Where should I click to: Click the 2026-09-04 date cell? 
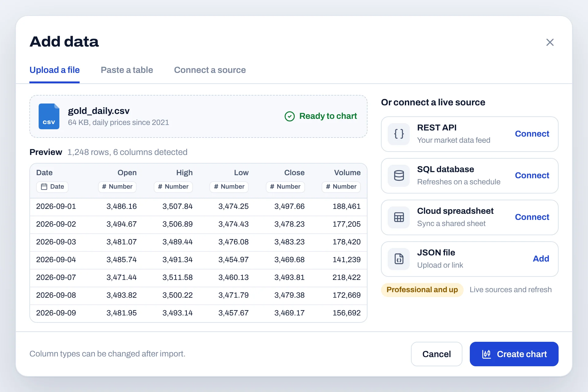[56, 260]
